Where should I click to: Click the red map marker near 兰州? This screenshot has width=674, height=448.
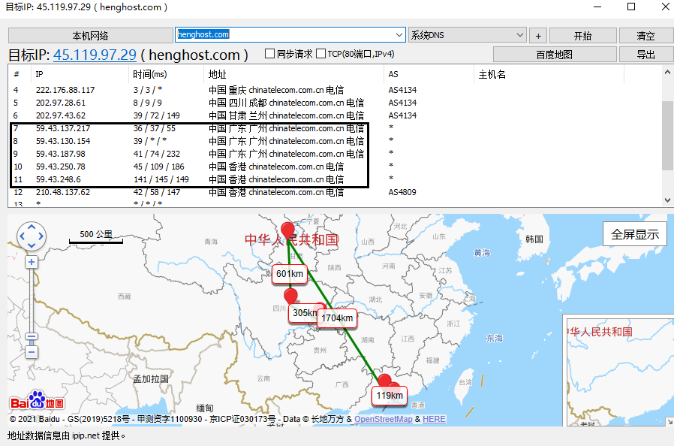288,231
